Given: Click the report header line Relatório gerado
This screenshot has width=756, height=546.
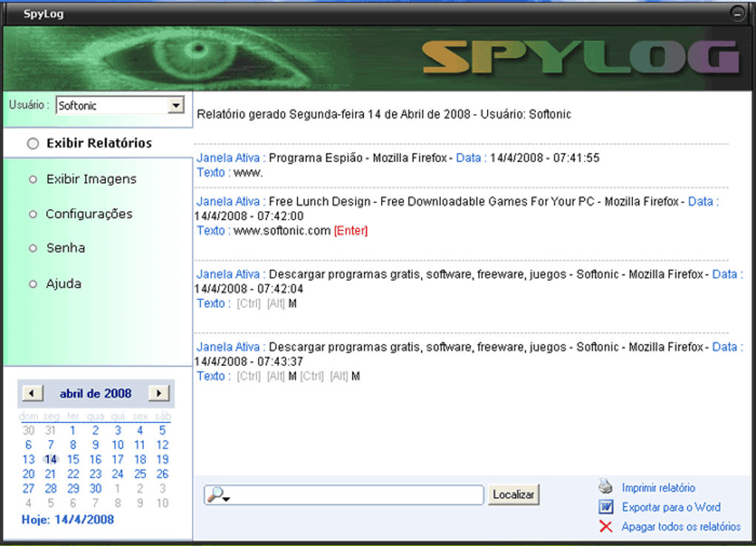Looking at the screenshot, I should pyautogui.click(x=384, y=114).
